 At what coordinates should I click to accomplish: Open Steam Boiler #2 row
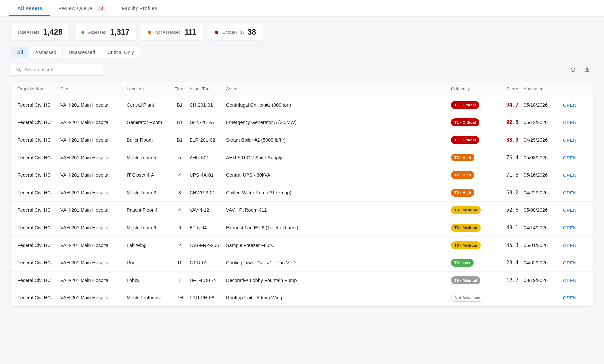pos(570,140)
